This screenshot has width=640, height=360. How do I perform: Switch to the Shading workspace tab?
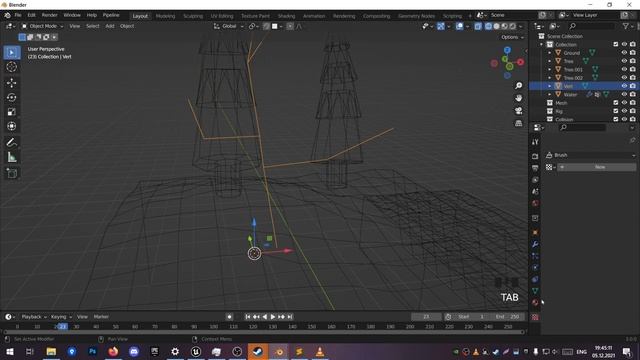287,16
